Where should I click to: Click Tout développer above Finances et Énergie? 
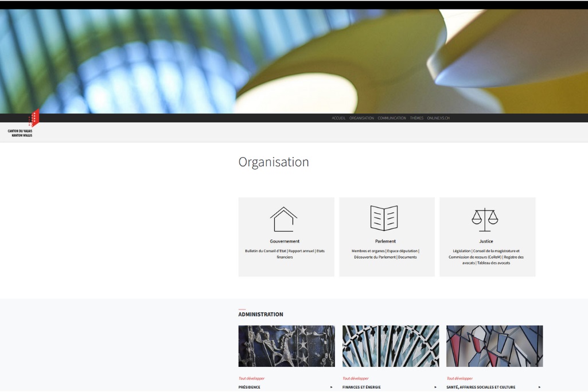(356, 378)
